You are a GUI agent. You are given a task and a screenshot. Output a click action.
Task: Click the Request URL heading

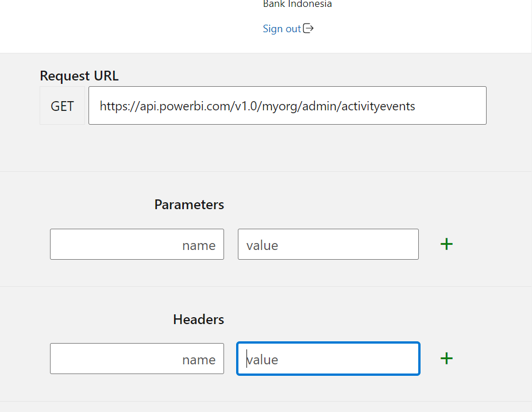(79, 76)
